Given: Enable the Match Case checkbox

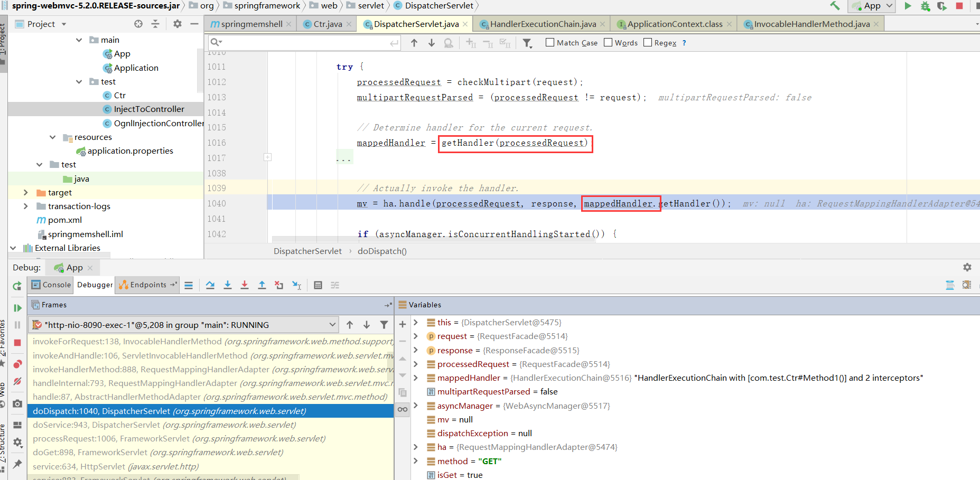Looking at the screenshot, I should [x=550, y=43].
